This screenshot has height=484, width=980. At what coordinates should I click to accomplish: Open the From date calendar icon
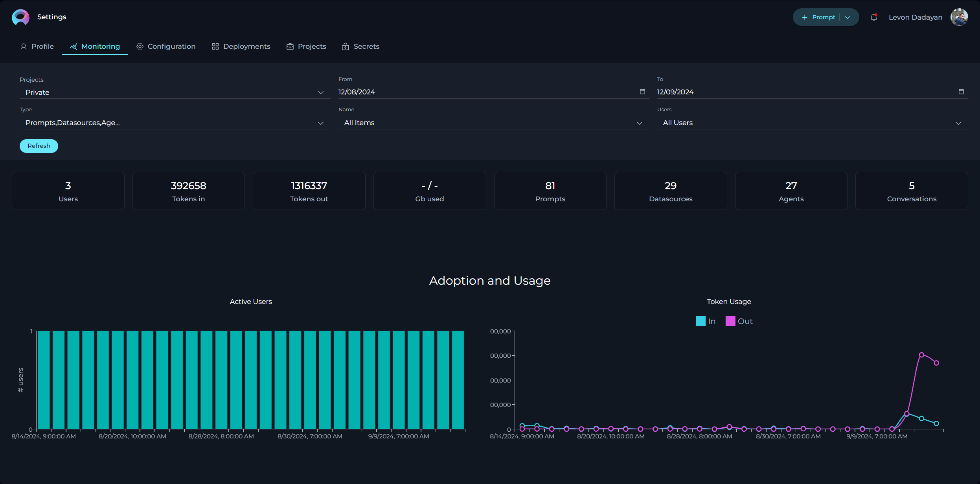tap(642, 92)
